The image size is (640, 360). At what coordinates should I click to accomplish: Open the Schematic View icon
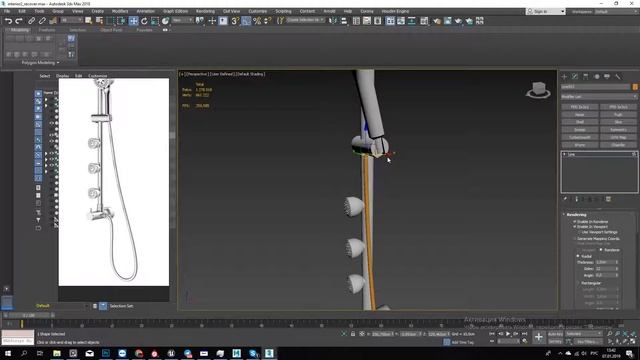412,21
